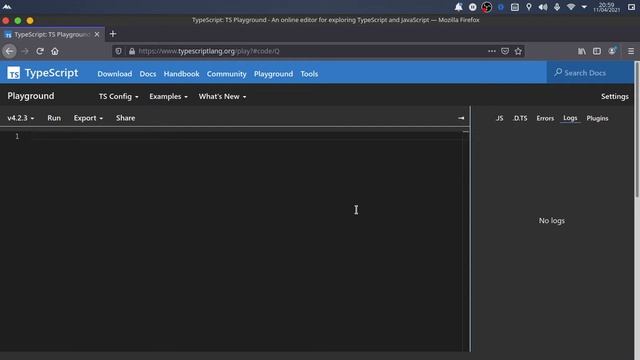
Task: Open the Tools nav link
Action: 309,74
